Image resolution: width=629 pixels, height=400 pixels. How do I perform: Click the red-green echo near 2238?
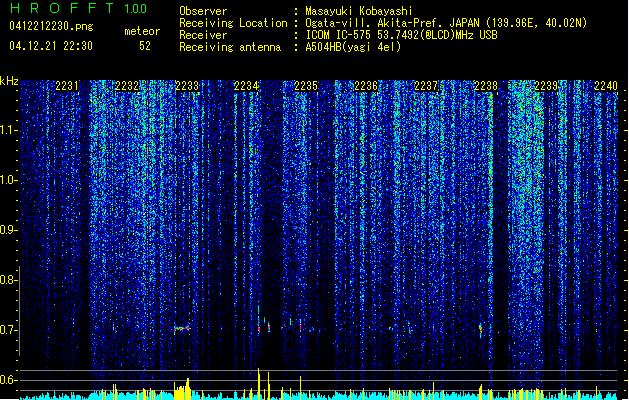coord(480,330)
